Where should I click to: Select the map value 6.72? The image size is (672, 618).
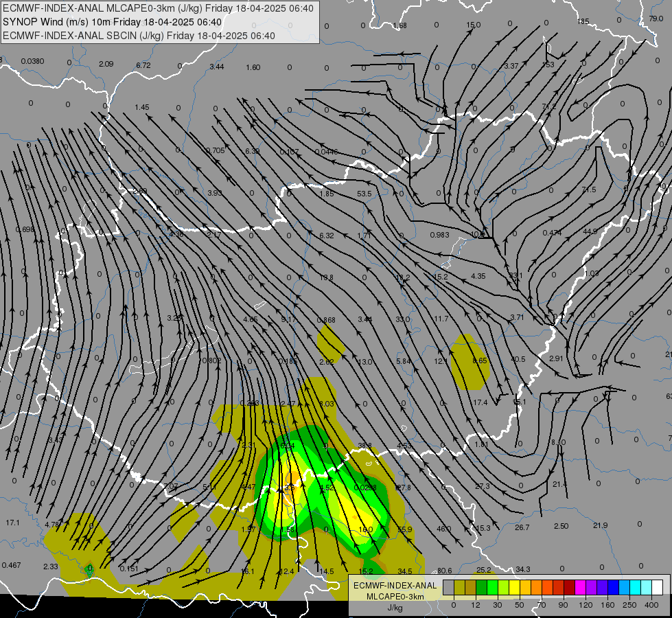[143, 65]
